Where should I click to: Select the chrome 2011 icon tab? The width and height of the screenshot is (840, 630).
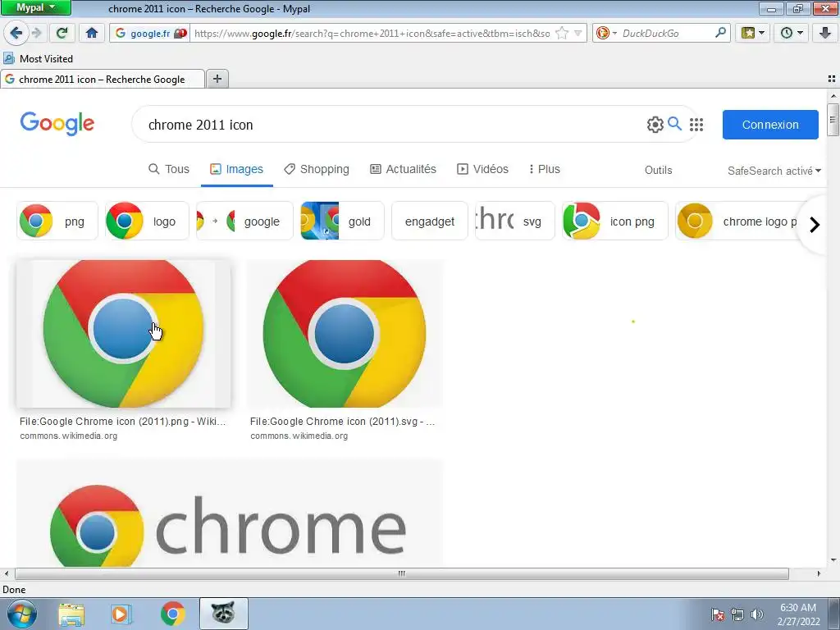coord(103,80)
